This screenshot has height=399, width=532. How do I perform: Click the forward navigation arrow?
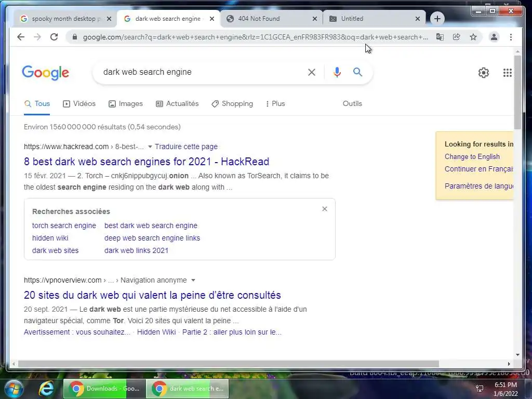(37, 37)
